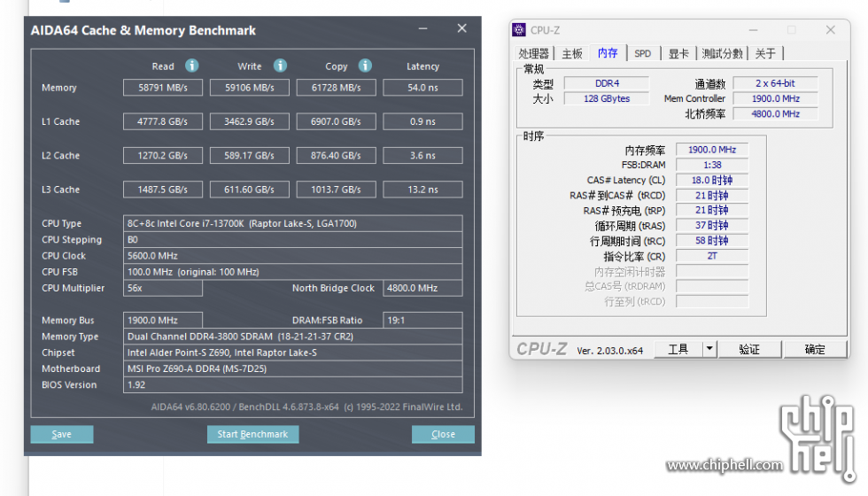Click the Write info icon in AIDA64

click(280, 66)
